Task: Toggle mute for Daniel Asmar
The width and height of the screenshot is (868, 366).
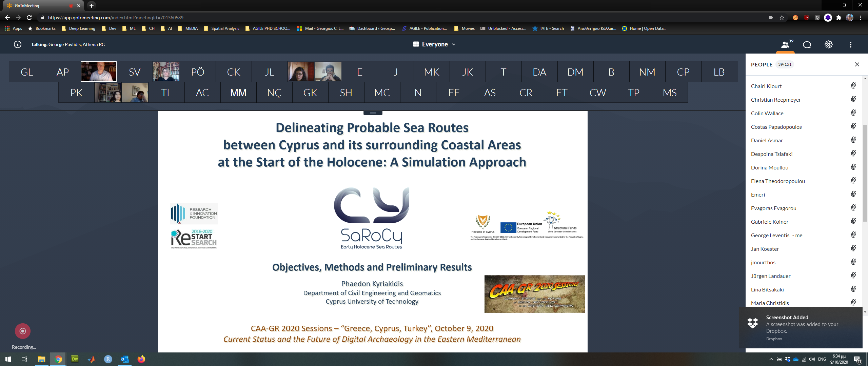Action: 853,140
